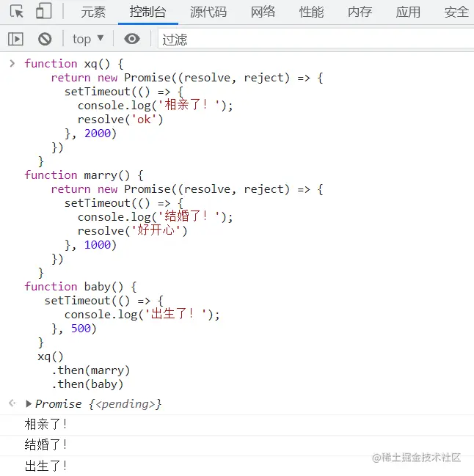
Task: Click the resolve('好开心') code line
Action: tap(133, 231)
